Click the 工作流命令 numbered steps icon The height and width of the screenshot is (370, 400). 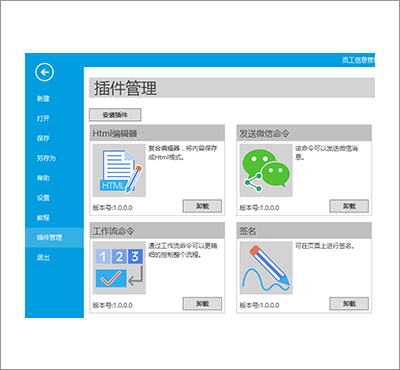(x=119, y=268)
